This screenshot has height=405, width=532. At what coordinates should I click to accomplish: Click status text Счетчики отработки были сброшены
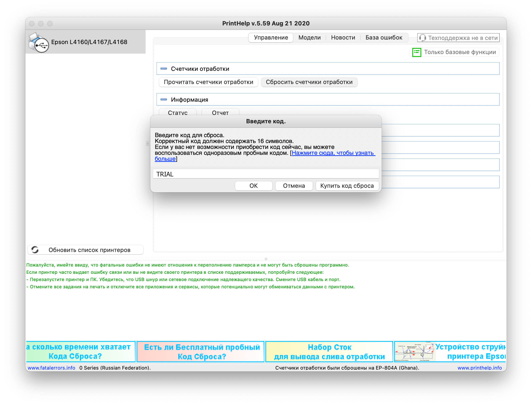[347, 368]
